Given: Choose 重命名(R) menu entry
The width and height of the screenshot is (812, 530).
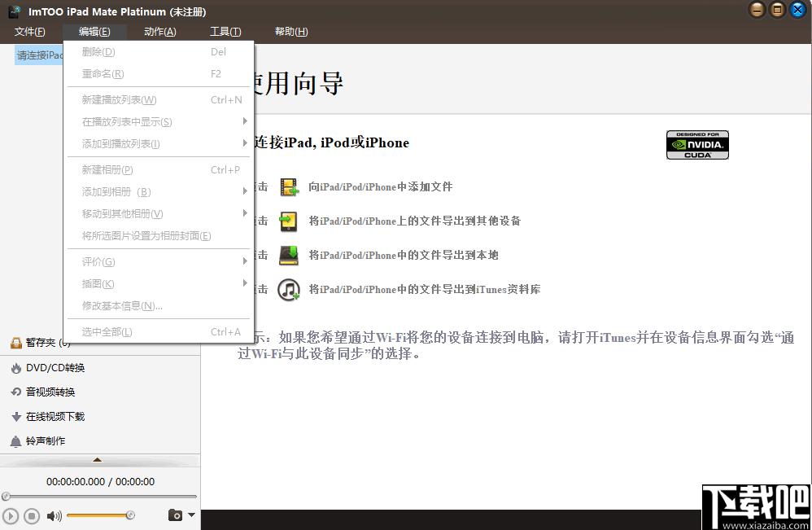Looking at the screenshot, I should point(159,73).
